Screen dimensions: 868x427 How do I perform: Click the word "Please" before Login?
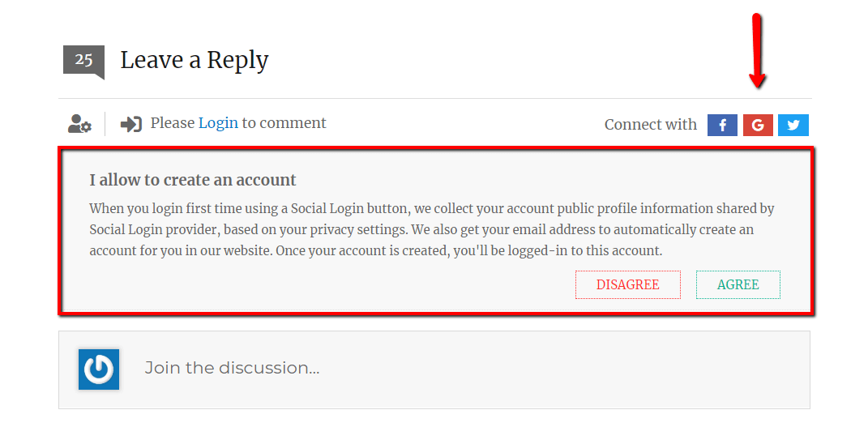[x=173, y=123]
